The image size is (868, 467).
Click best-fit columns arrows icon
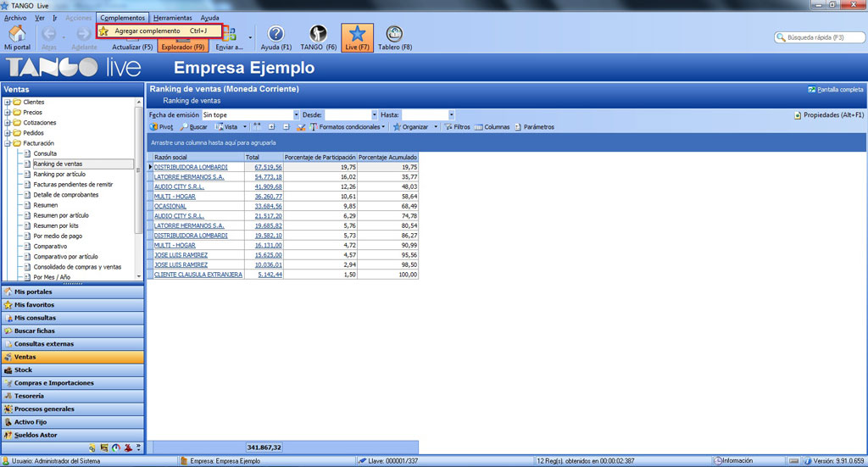tap(258, 127)
